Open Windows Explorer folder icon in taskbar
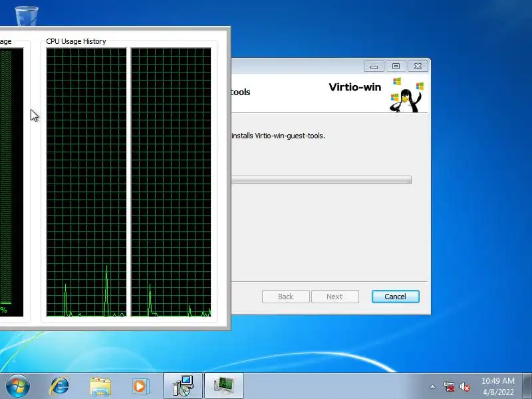 click(x=100, y=386)
